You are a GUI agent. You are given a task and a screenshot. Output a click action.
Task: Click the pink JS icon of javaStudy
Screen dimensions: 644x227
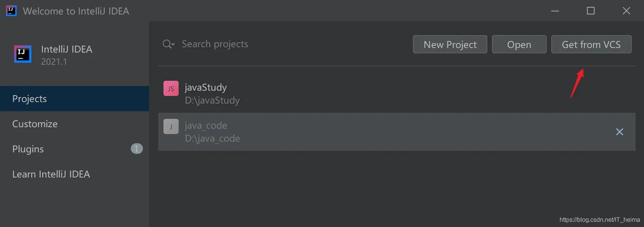tap(171, 88)
